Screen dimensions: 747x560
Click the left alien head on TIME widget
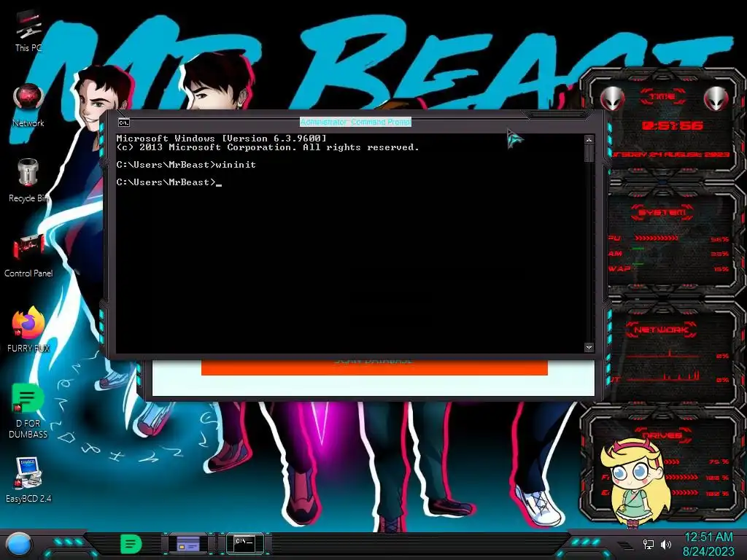pos(613,99)
